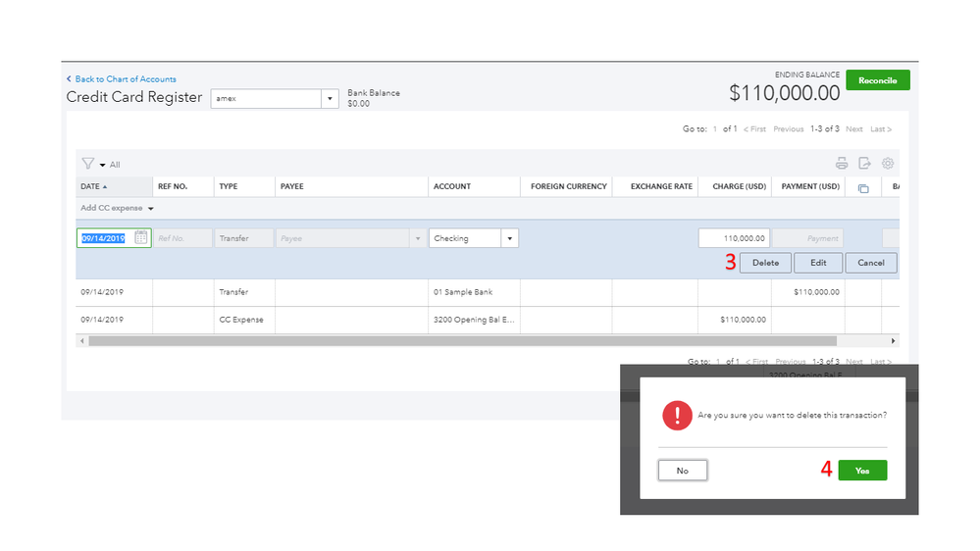Click the date field showing 09/14/2019
The width and height of the screenshot is (980, 551).
(114, 238)
